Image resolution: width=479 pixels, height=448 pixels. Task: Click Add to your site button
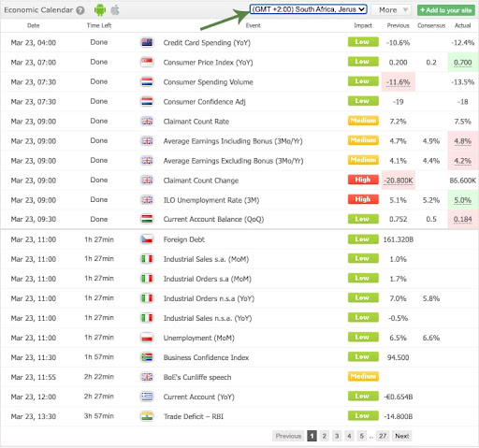tap(446, 10)
